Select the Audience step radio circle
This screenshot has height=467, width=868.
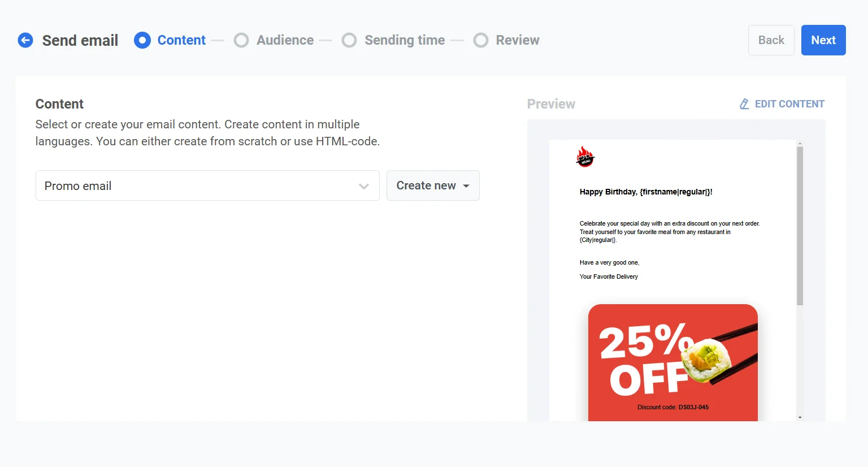click(x=241, y=40)
